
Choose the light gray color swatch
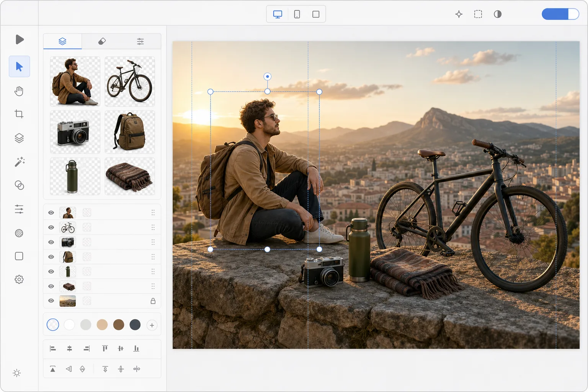click(x=86, y=325)
